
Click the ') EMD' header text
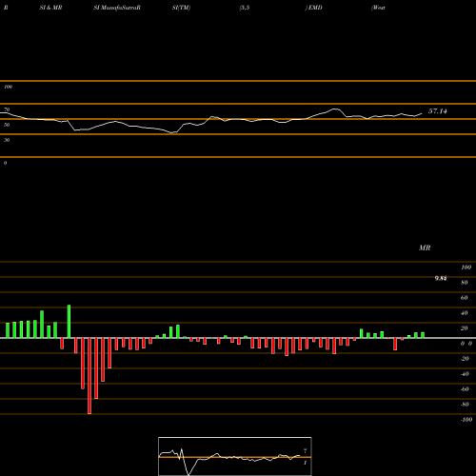313,8
